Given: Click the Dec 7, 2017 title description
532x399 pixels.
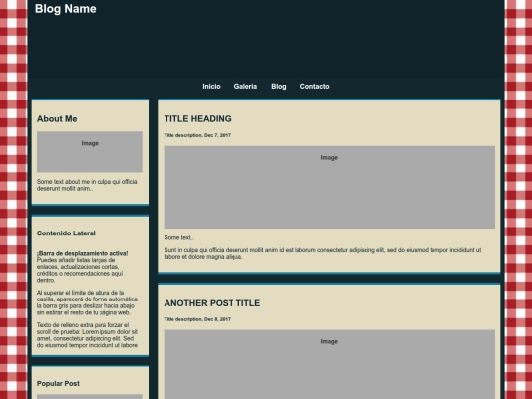Looking at the screenshot, I should 197,135.
